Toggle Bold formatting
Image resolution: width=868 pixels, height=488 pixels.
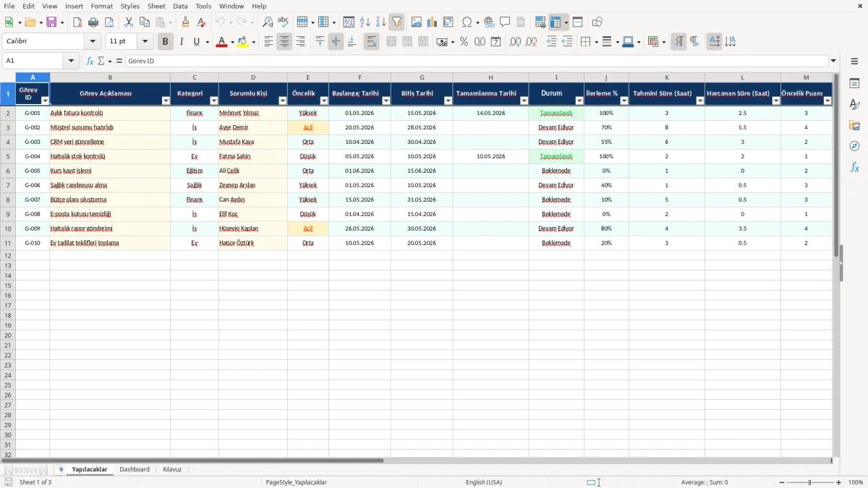[x=165, y=42]
